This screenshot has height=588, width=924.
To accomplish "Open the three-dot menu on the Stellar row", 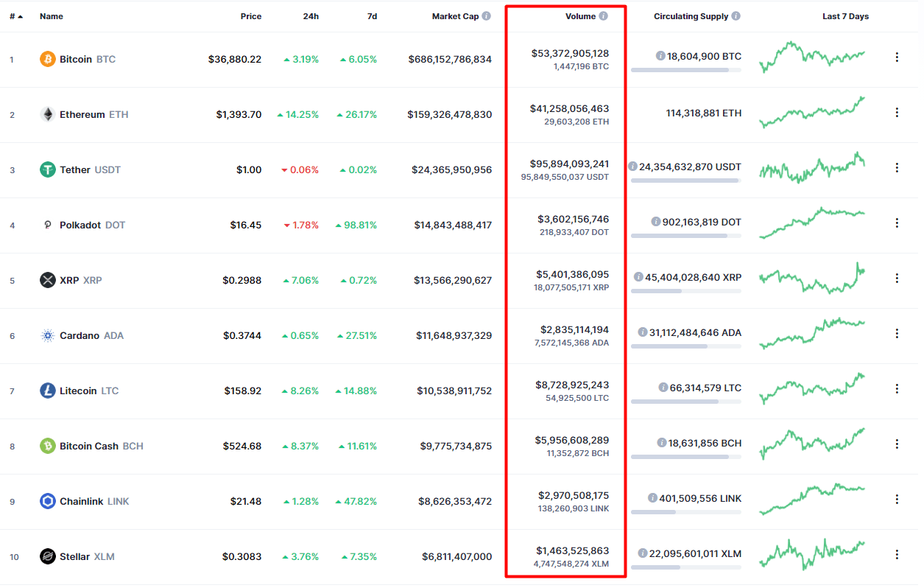I will pos(897,554).
